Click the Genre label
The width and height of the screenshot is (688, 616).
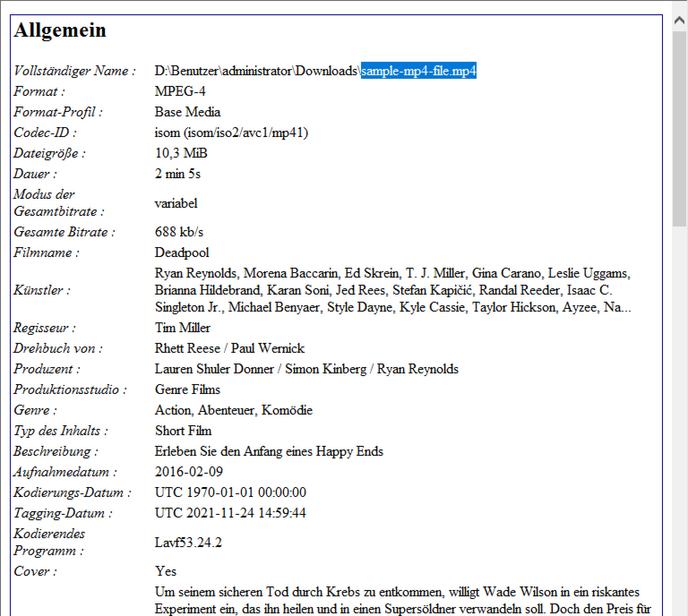[x=35, y=410]
